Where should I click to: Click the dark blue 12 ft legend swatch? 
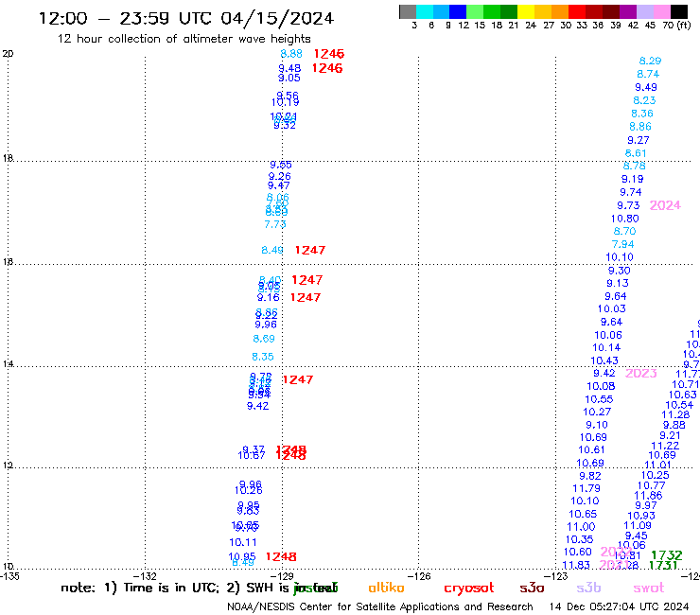[458, 11]
